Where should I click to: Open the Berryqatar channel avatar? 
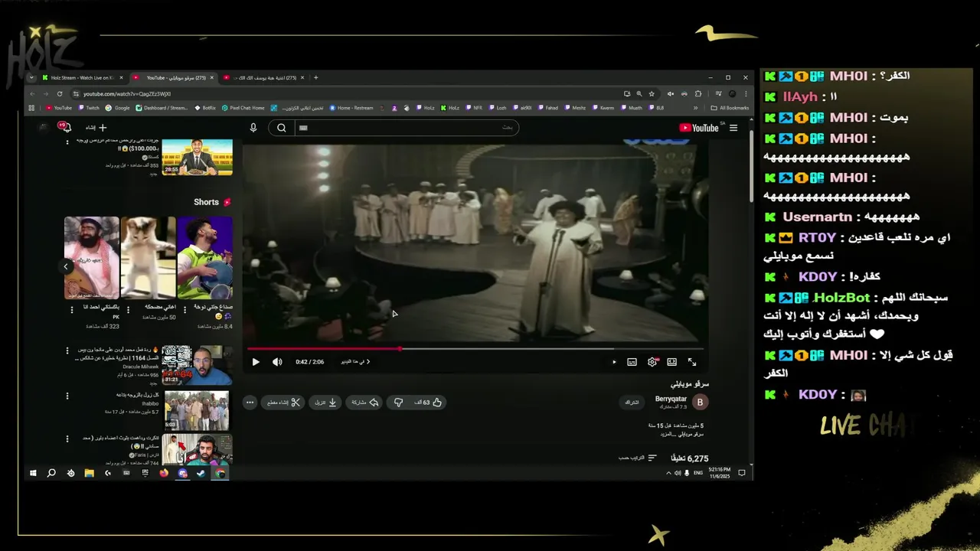click(x=699, y=402)
